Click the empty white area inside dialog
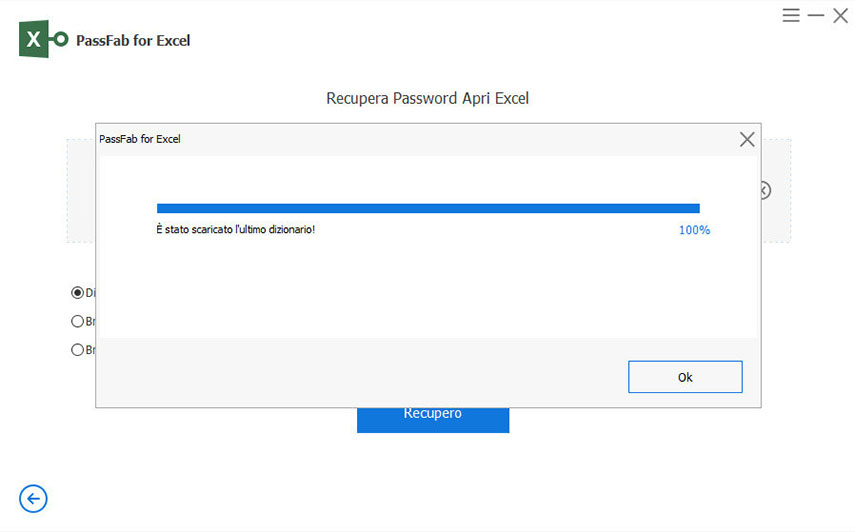 coord(428,290)
